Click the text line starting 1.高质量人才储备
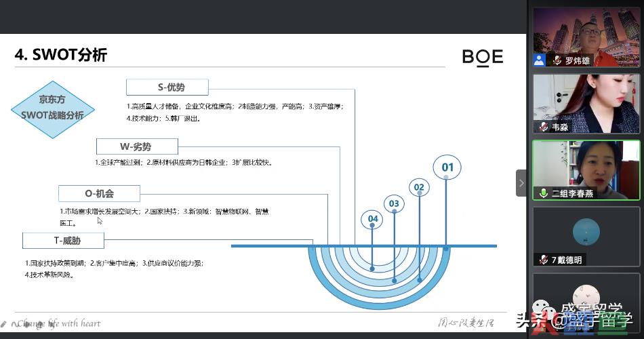The image size is (644, 339). coord(235,106)
